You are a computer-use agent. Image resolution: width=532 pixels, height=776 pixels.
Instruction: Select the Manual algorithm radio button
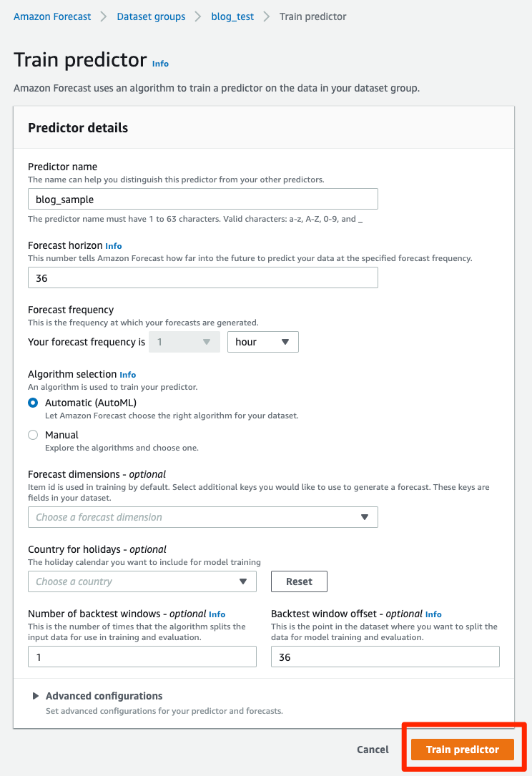33,435
